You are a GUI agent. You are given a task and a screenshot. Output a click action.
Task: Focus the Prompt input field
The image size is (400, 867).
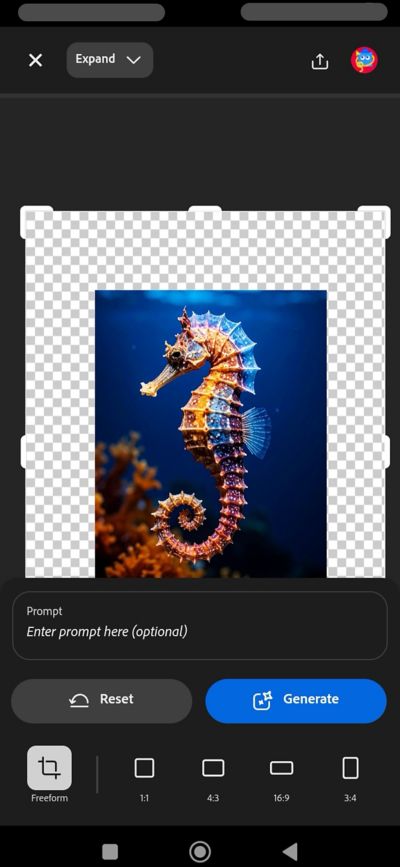pos(200,625)
